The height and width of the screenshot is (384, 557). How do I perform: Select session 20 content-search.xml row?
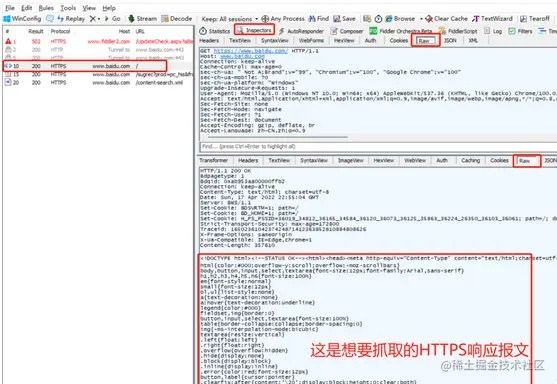point(98,82)
